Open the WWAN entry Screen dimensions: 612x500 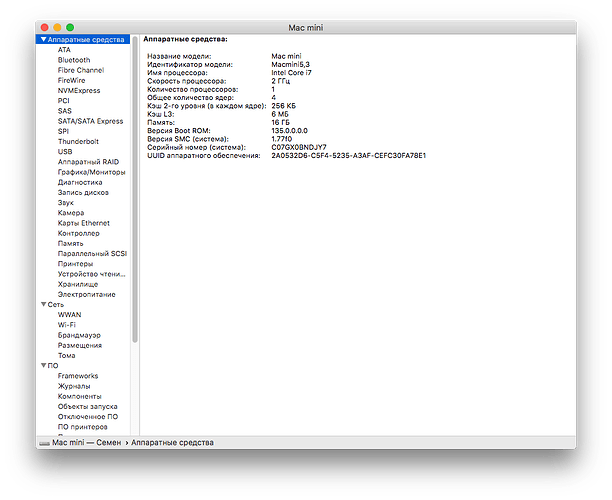[x=69, y=315]
